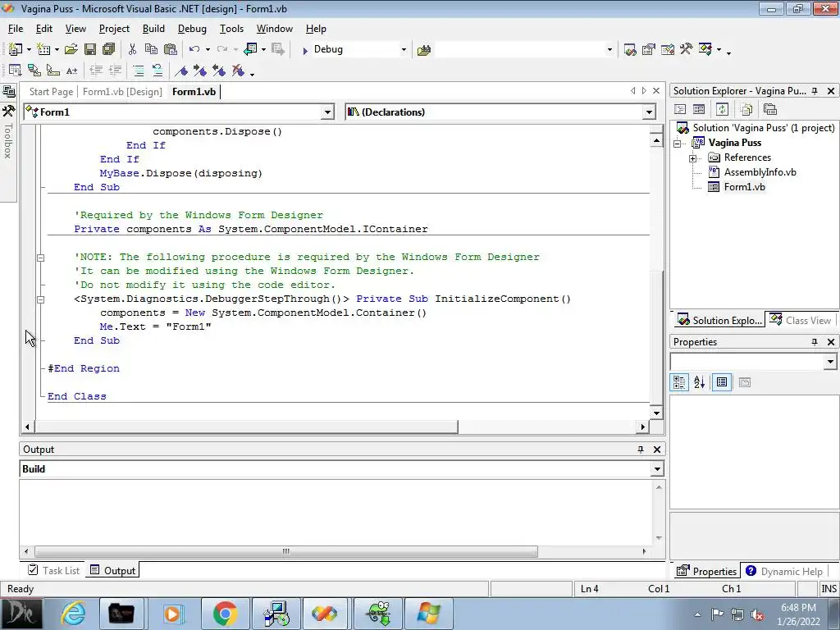Select AssemblyInfo.vb in Solution Explorer
The height and width of the screenshot is (630, 840).
pyautogui.click(x=760, y=172)
